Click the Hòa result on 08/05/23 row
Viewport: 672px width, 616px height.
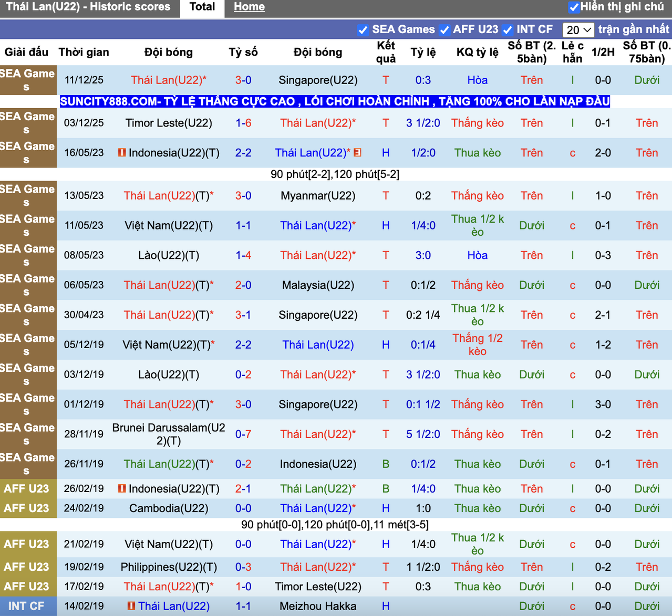pyautogui.click(x=478, y=255)
